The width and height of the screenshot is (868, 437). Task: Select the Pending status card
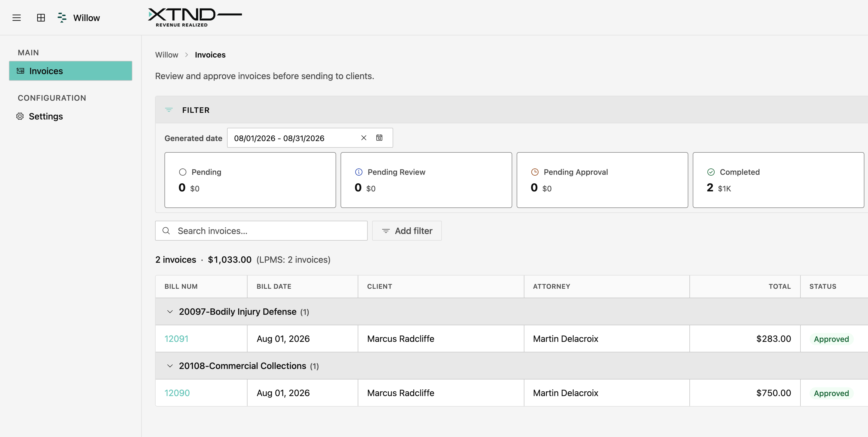click(250, 180)
